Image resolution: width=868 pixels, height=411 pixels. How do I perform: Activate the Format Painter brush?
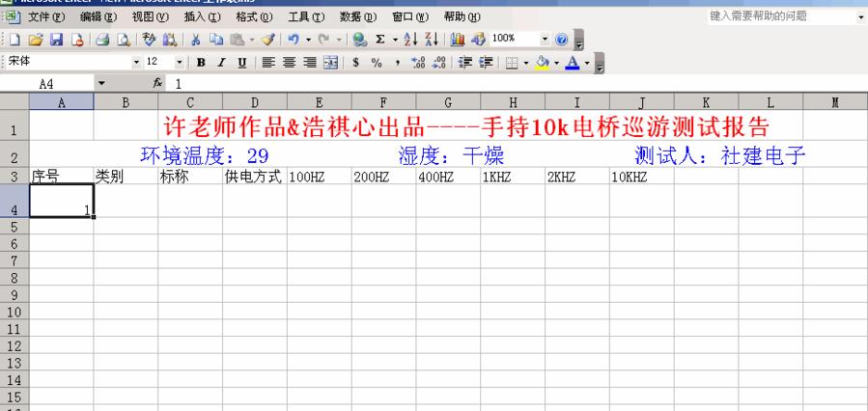[268, 40]
